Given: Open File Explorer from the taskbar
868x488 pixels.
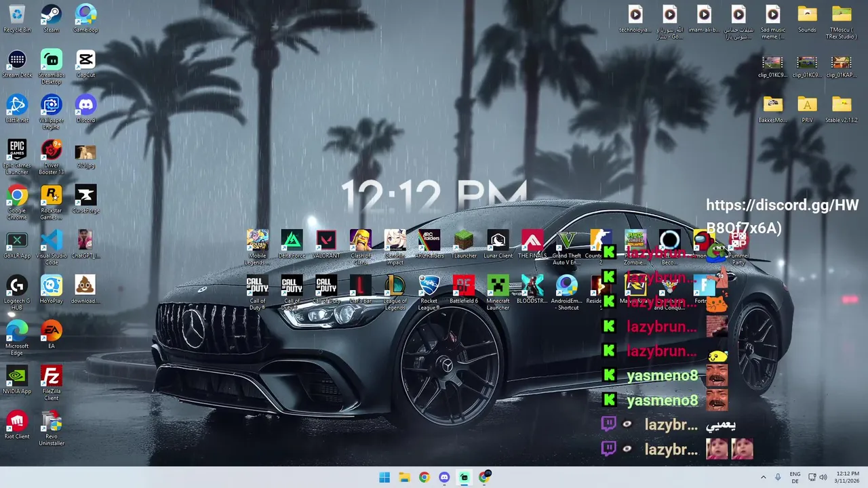Looking at the screenshot, I should tap(404, 477).
